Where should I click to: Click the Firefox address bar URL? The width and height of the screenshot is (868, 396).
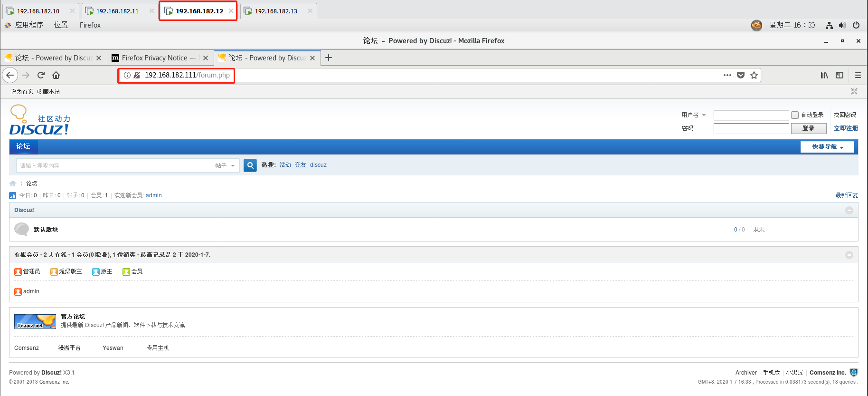187,75
